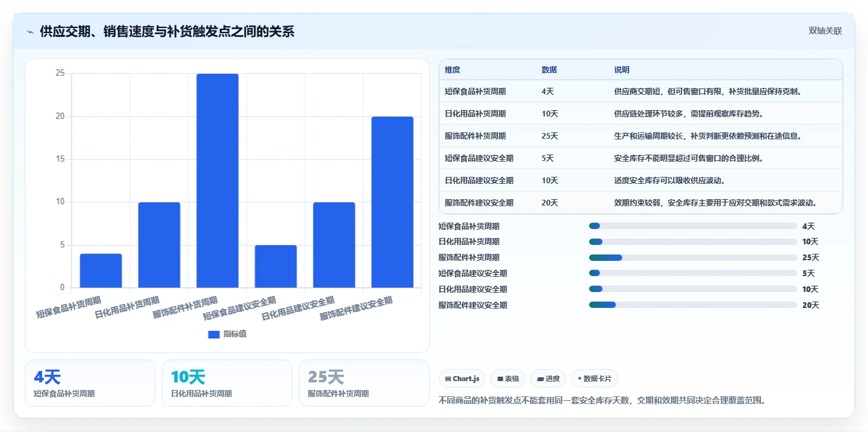Click the 服饰配件补货周期 progress bar showing 25天
Screen dimensions: 868x432
pos(693,258)
